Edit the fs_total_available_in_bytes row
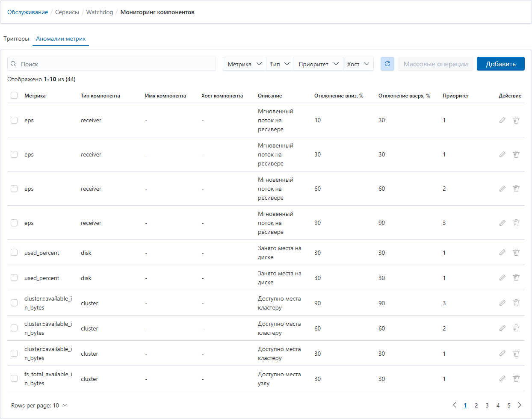The height and width of the screenshot is (419, 532). coord(502,378)
